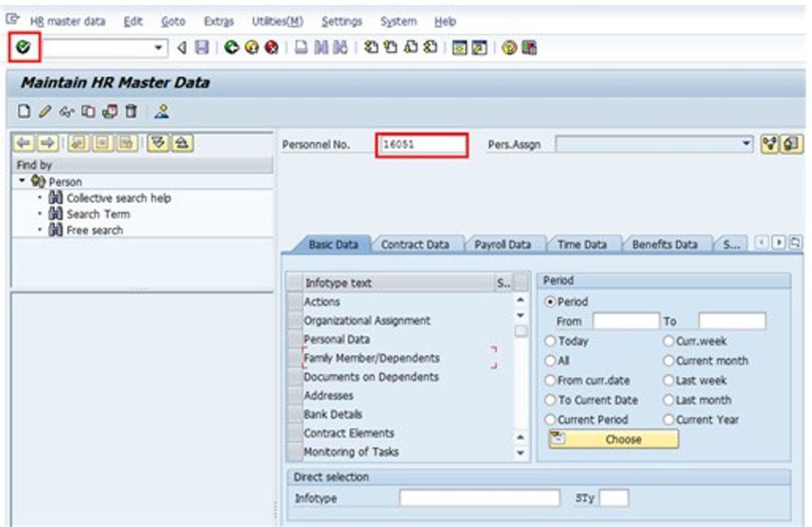This screenshot has width=812, height=527.
Task: Click the Customize local layout icon
Action: [529, 48]
